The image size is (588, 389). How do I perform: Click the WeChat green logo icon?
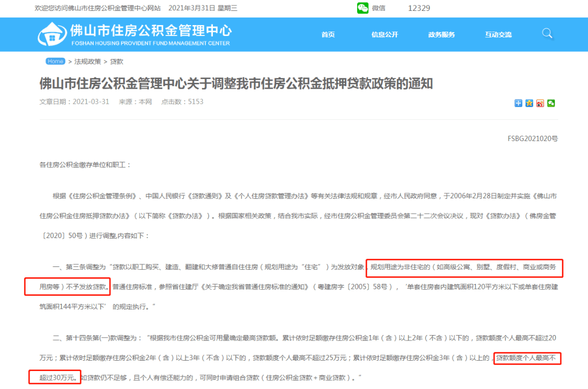363,8
